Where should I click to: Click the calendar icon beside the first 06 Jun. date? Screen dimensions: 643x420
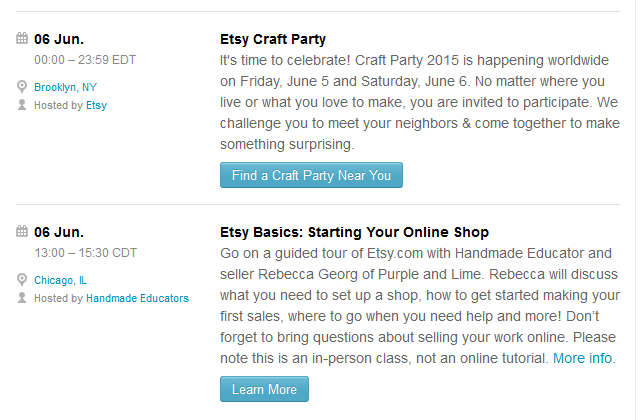coord(22,39)
